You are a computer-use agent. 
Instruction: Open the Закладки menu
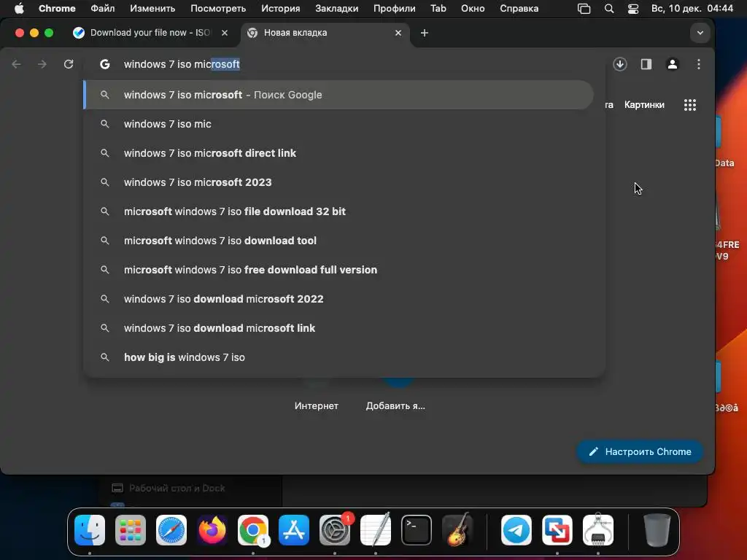coord(337,8)
